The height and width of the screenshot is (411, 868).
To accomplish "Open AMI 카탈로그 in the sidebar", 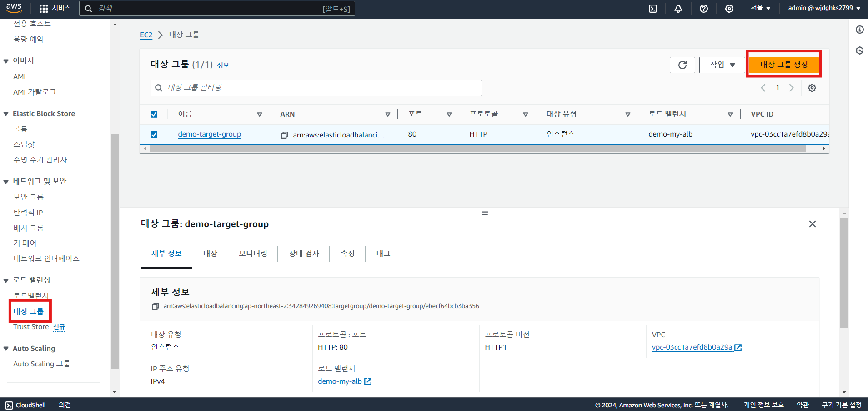I will (35, 92).
